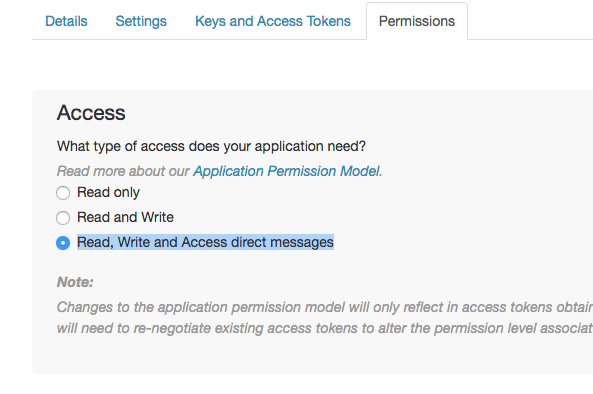Click the selected direct messages radio button
The height and width of the screenshot is (394, 593).
coord(63,243)
